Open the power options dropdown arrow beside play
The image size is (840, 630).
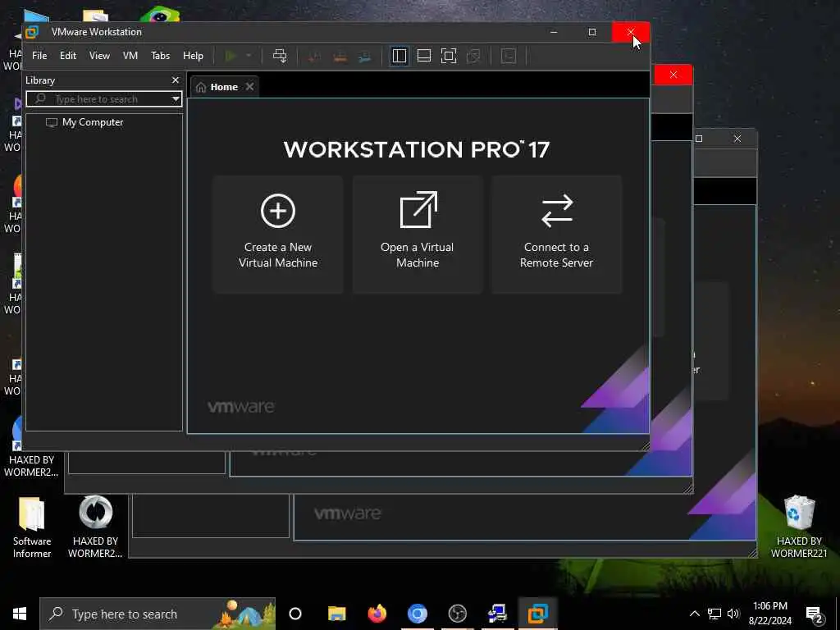249,56
